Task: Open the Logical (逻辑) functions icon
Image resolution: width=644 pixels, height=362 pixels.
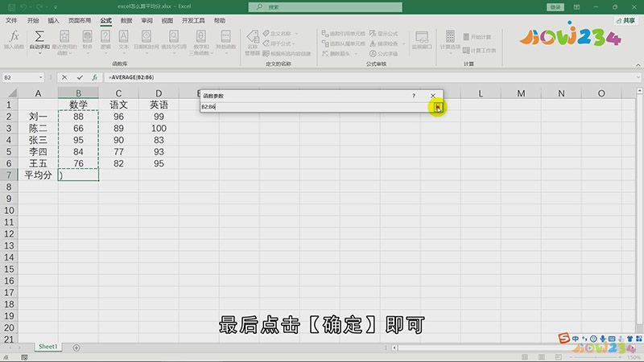Action: [105, 36]
